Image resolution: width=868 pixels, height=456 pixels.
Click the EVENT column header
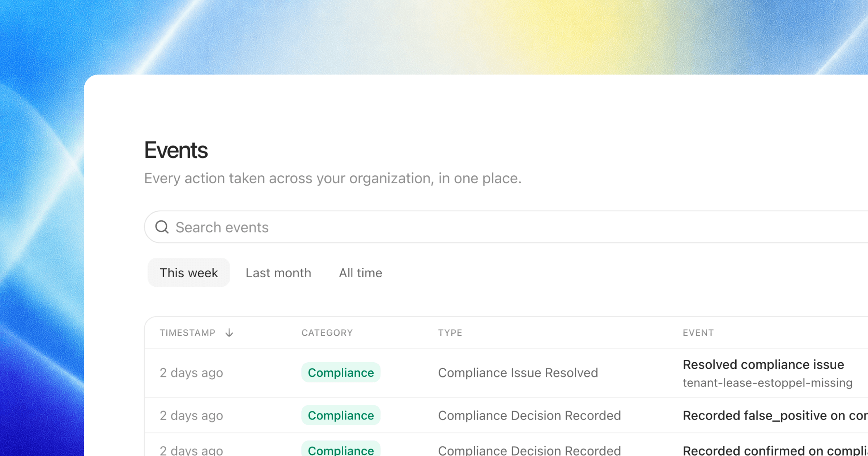click(698, 333)
